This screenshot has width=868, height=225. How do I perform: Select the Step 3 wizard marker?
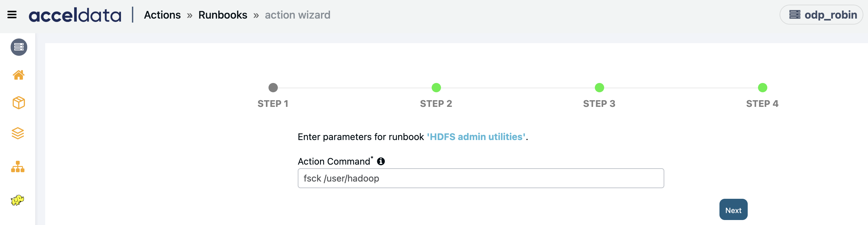[x=599, y=88]
